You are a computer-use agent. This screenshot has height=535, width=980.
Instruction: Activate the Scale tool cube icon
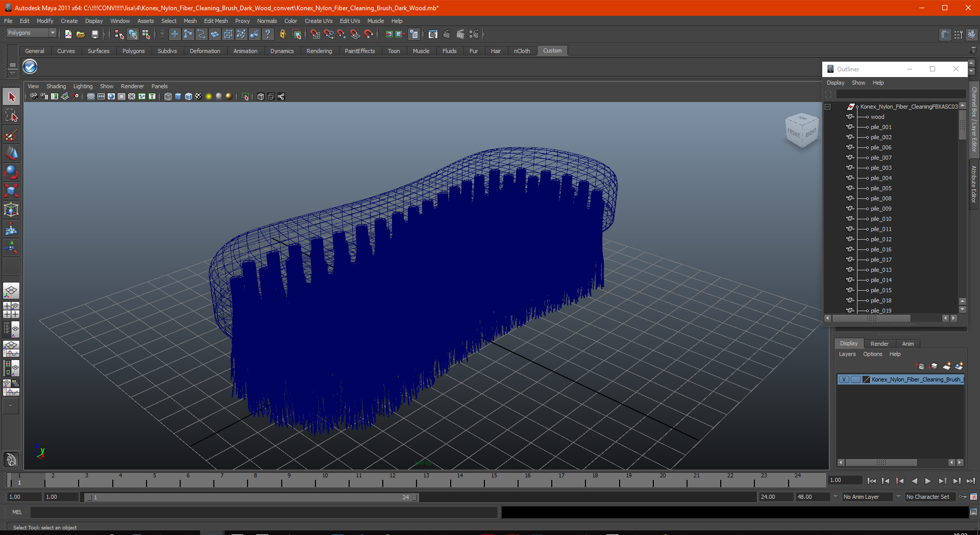(11, 191)
